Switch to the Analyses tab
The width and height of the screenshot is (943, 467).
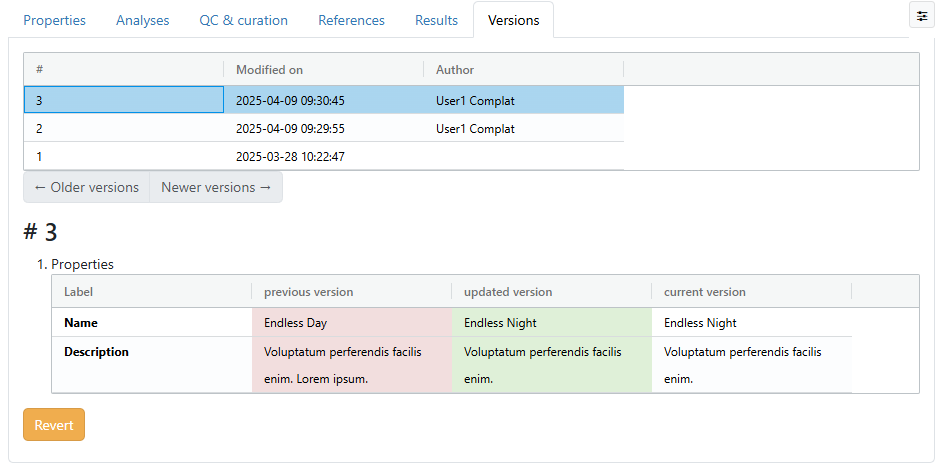coord(142,20)
